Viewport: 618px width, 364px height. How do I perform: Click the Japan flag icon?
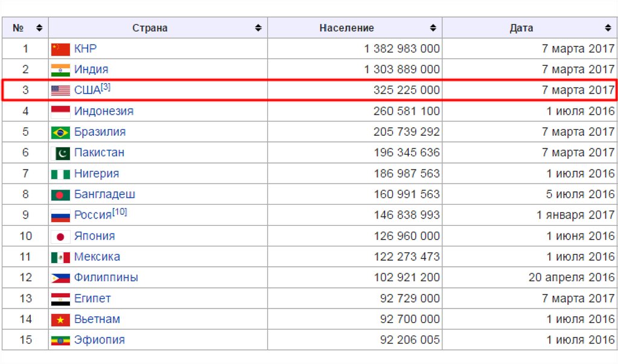[x=60, y=236]
